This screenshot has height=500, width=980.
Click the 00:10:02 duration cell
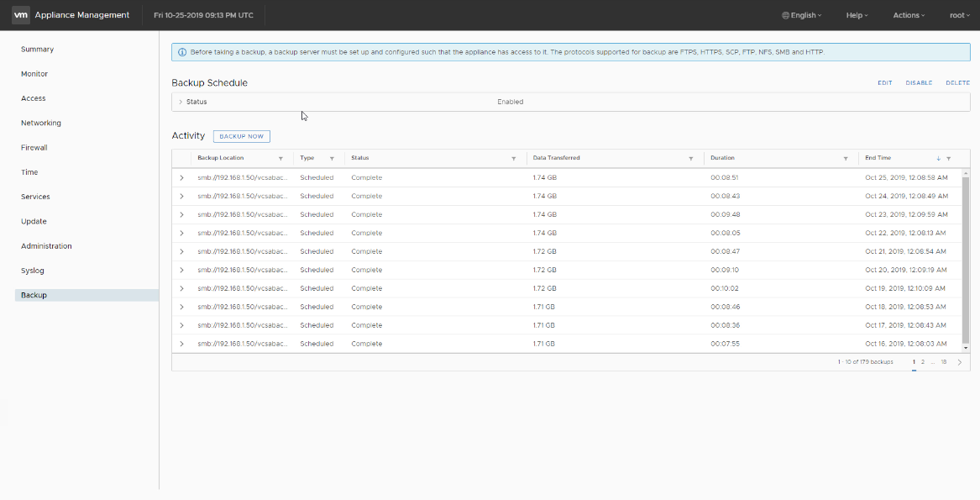coord(725,288)
